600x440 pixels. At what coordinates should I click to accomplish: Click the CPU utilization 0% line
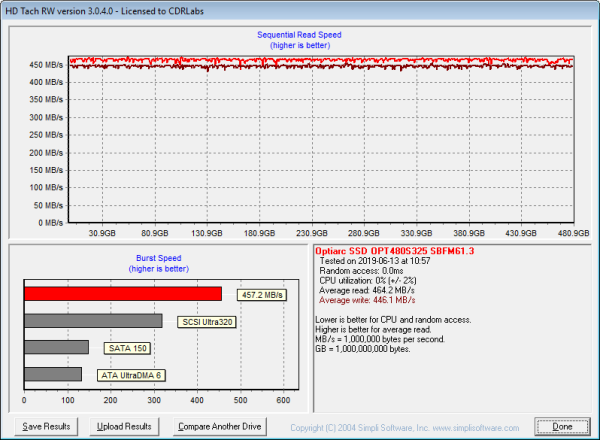click(368, 280)
